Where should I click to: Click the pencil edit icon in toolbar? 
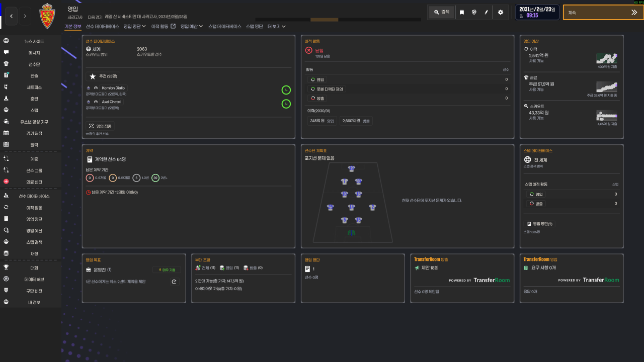(x=486, y=12)
